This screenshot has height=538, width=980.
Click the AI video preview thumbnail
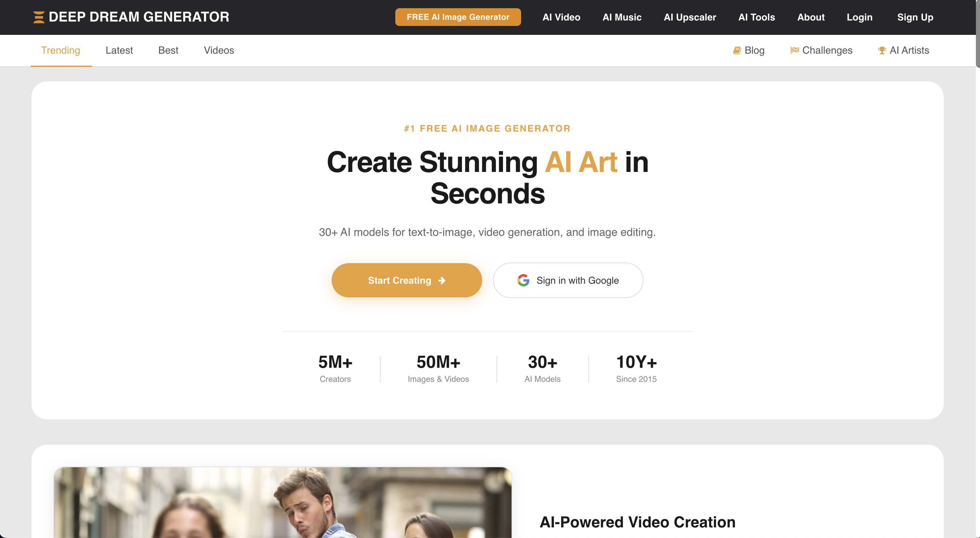pyautogui.click(x=283, y=502)
